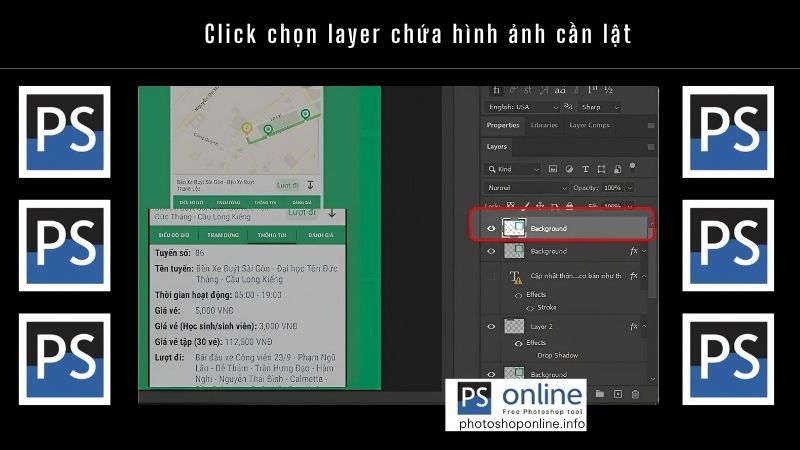
Task: Click 'Giá vé tập (30 vé)' text on canvas
Action: pyautogui.click(x=188, y=342)
